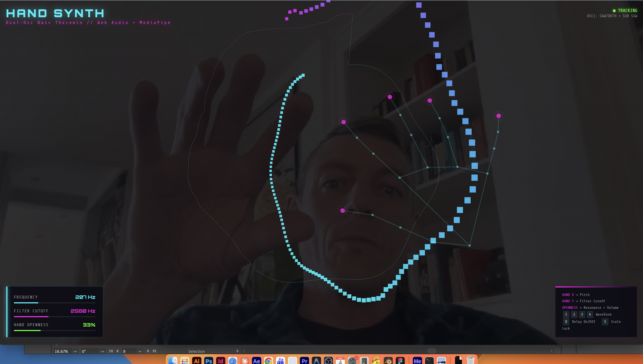The width and height of the screenshot is (643, 364).
Task: Open the 0° rotation dropdown arrow
Action: click(102, 351)
